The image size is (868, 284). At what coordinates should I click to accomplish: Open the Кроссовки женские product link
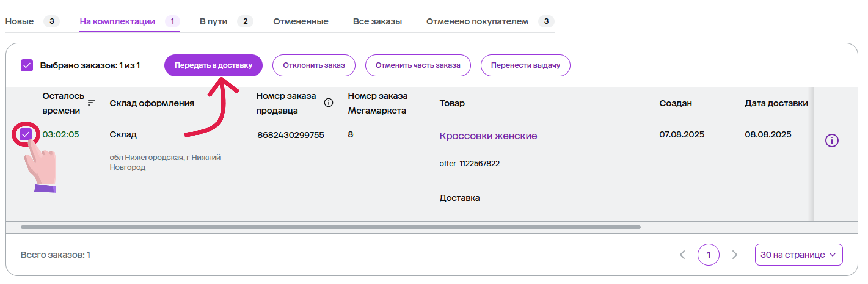tap(488, 136)
